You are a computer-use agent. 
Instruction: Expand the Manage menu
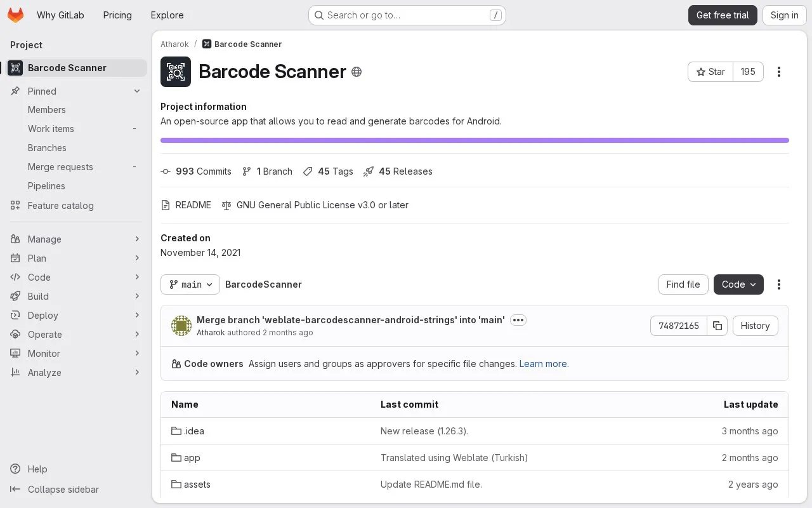pos(76,239)
